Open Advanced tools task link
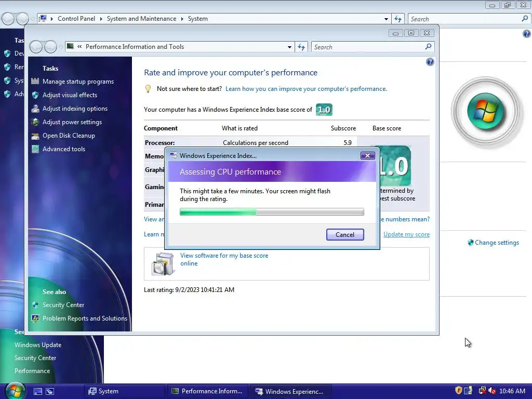The width and height of the screenshot is (532, 399). 64,149
